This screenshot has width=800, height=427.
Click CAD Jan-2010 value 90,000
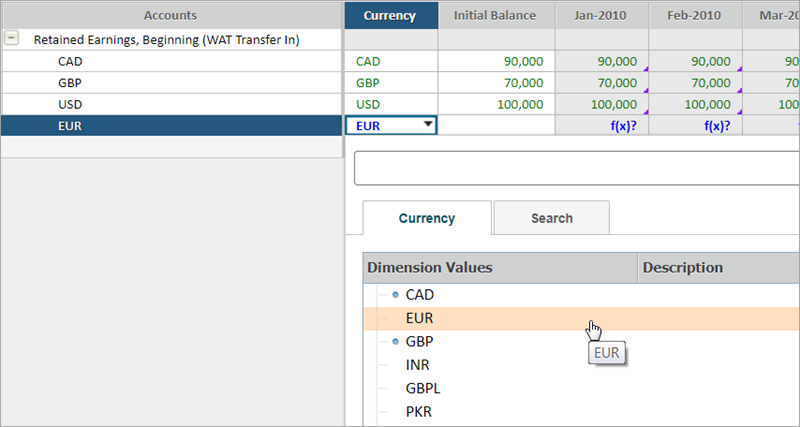pyautogui.click(x=602, y=61)
